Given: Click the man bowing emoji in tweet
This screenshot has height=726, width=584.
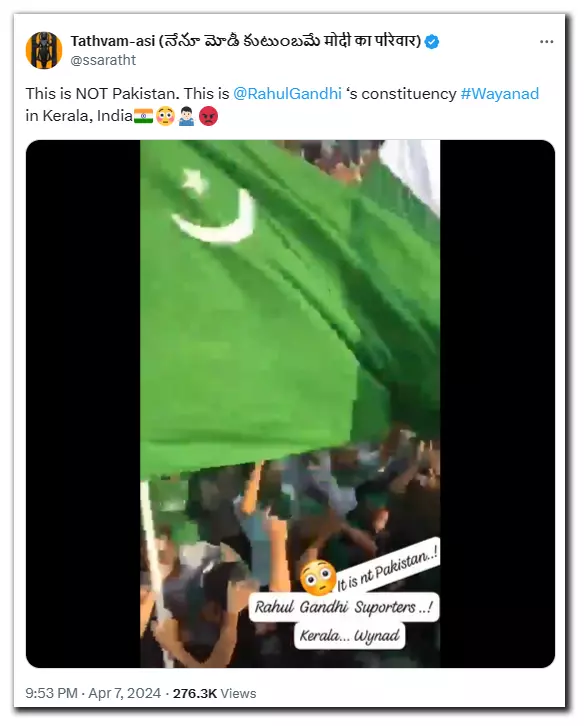Looking at the screenshot, I should [186, 116].
